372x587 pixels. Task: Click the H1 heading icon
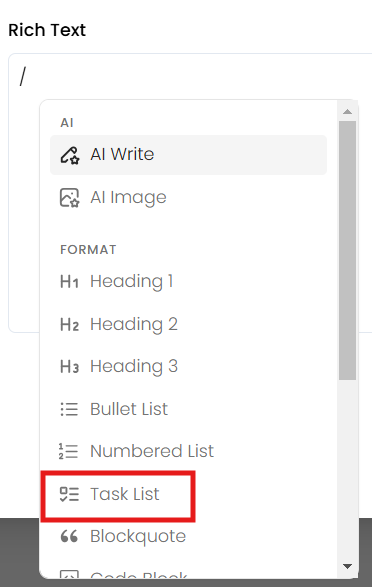click(70, 282)
